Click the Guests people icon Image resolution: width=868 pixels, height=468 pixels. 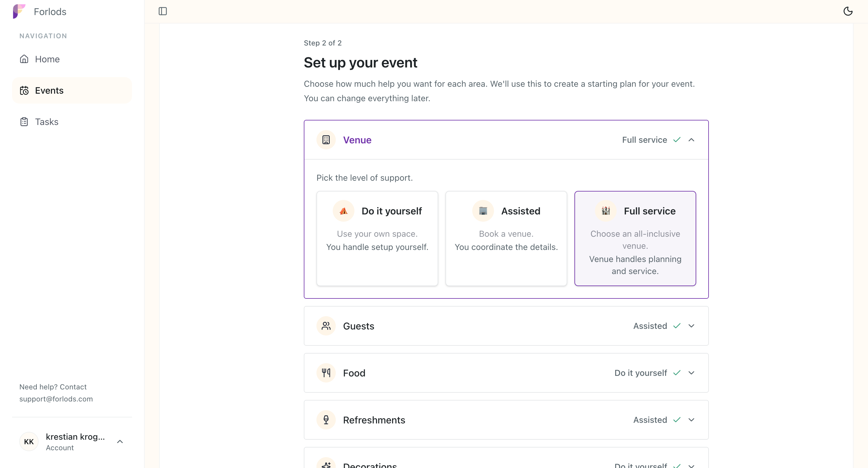(x=326, y=326)
